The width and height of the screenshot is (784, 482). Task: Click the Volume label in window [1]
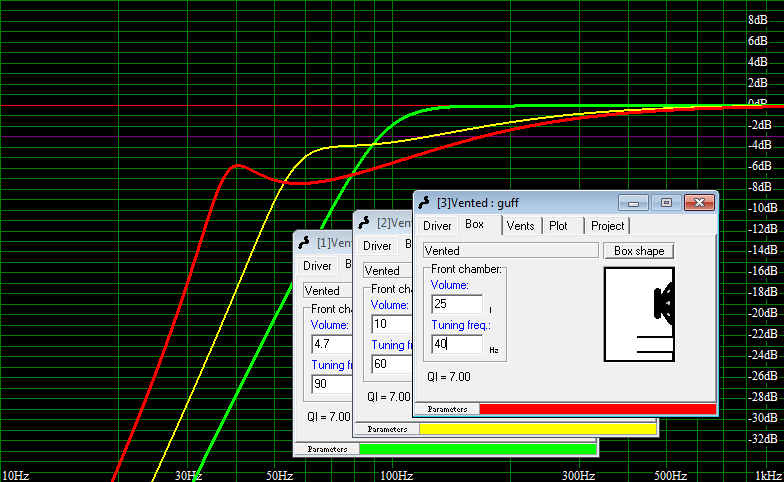point(330,325)
